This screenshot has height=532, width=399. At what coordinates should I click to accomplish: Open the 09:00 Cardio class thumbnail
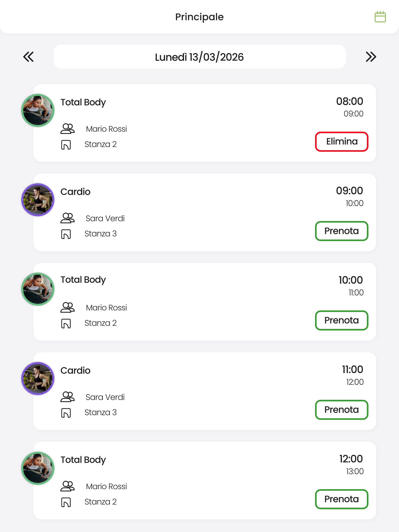point(38,200)
